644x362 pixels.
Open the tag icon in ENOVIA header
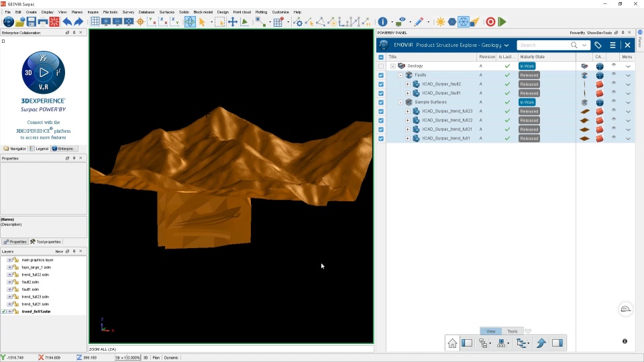tap(598, 45)
